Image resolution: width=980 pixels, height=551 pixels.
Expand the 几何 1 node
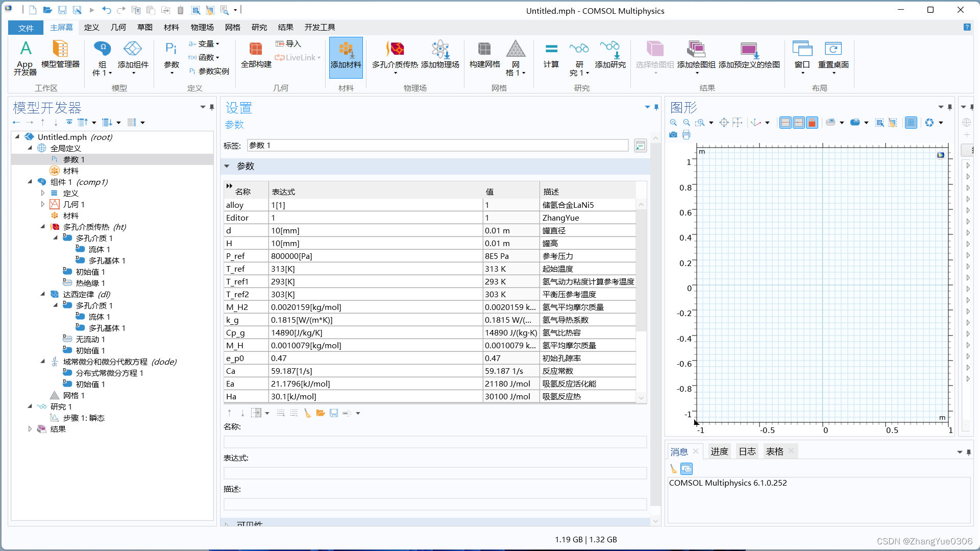tap(43, 204)
